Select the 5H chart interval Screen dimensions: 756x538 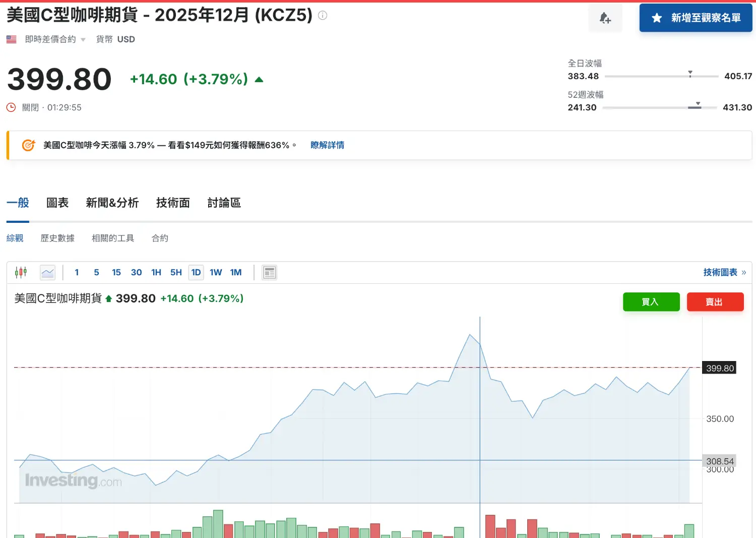(176, 272)
